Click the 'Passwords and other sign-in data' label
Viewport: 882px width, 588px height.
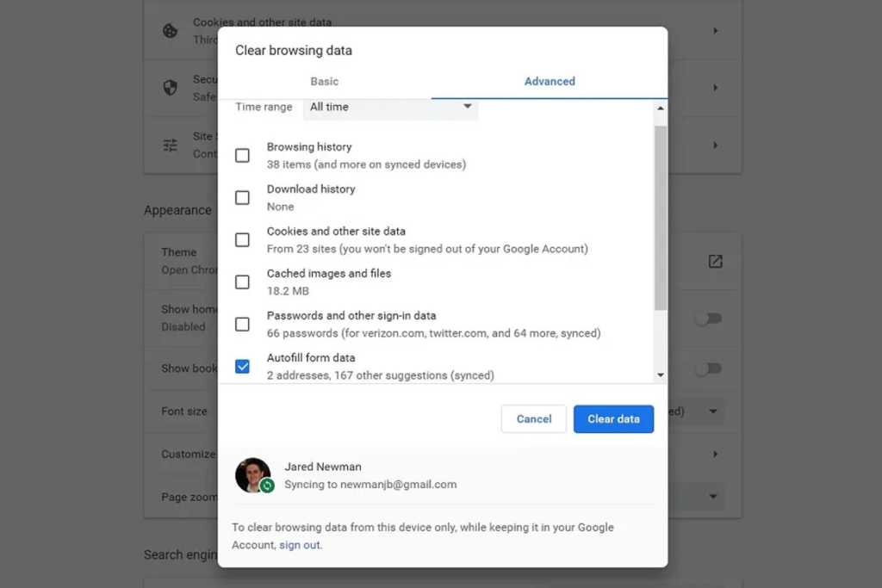(x=351, y=315)
